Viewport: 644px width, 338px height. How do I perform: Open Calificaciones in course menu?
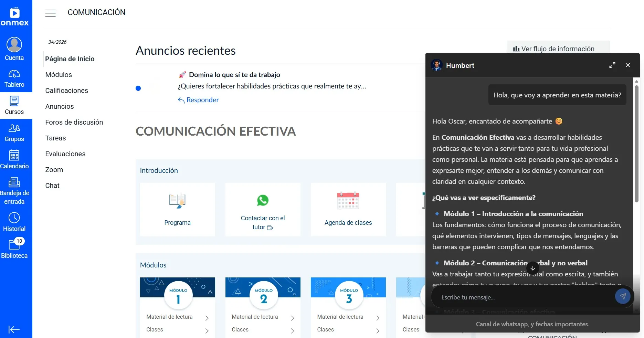coord(67,91)
